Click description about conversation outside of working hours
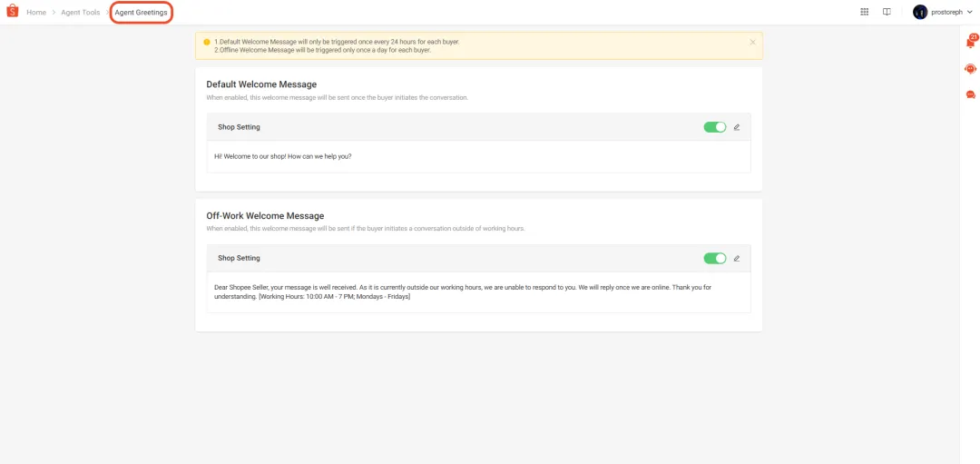Viewport: 980px width, 464px height. click(366, 229)
